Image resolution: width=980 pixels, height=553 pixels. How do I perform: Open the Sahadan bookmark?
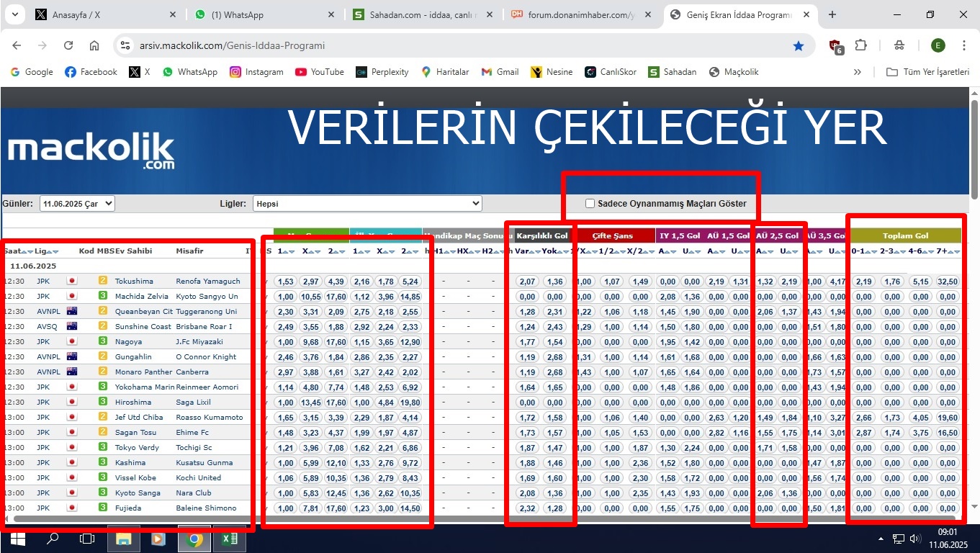click(673, 72)
